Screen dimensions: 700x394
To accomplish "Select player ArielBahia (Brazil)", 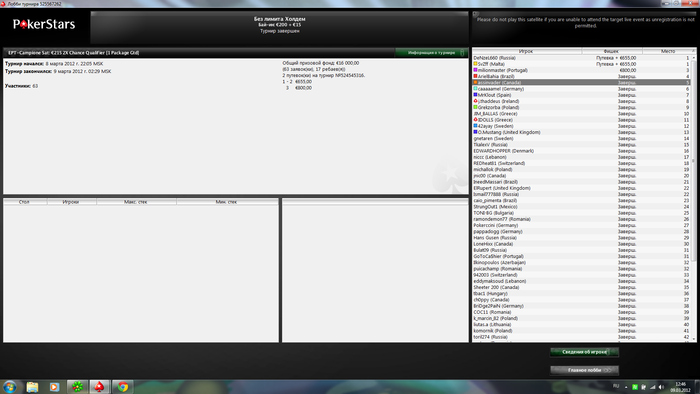I will click(582, 76).
